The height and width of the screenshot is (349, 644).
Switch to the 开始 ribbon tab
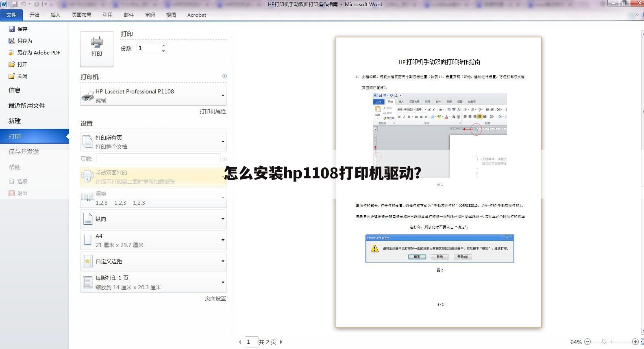pyautogui.click(x=34, y=15)
